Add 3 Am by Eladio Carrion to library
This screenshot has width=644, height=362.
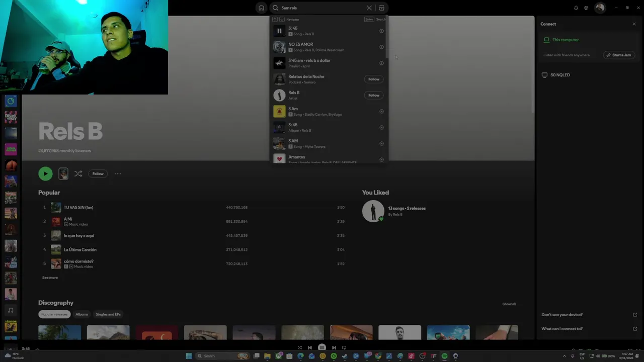tap(381, 112)
